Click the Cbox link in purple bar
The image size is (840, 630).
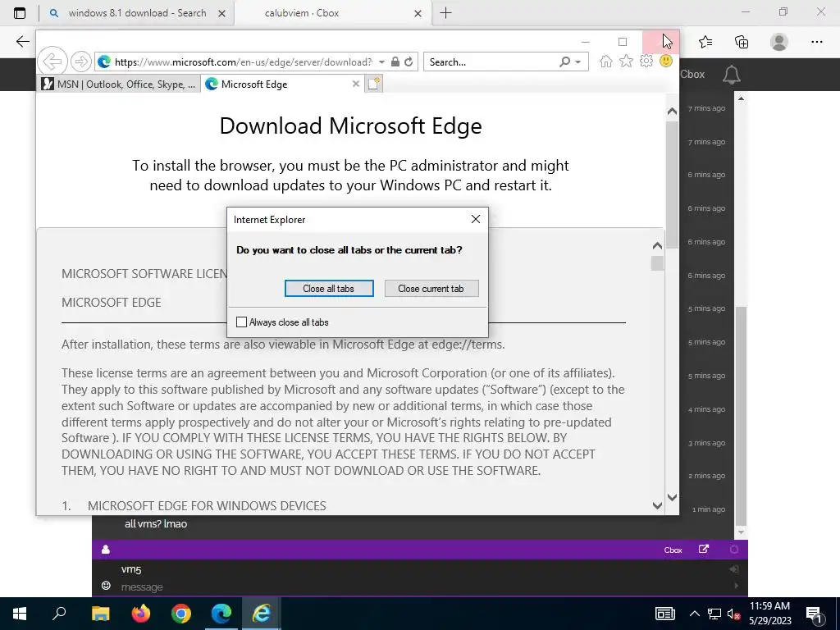click(x=673, y=550)
